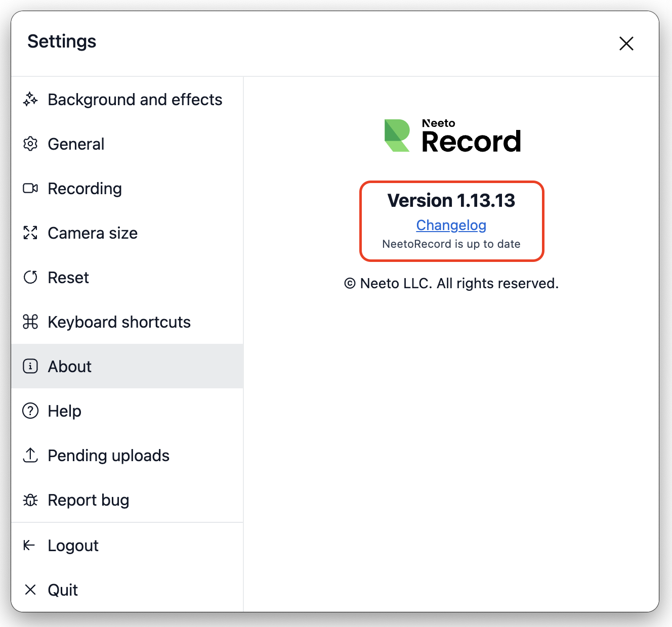
Task: Close the Settings dialog
Action: (626, 43)
